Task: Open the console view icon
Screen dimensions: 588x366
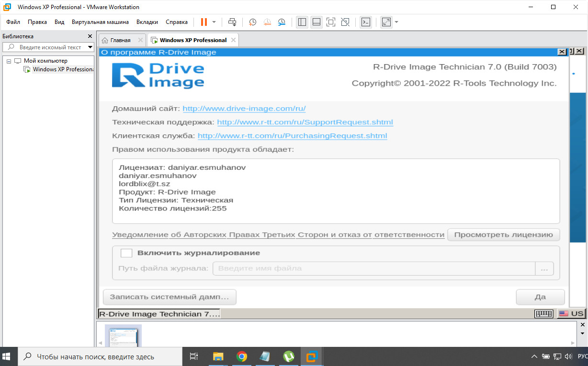Action: coord(366,22)
